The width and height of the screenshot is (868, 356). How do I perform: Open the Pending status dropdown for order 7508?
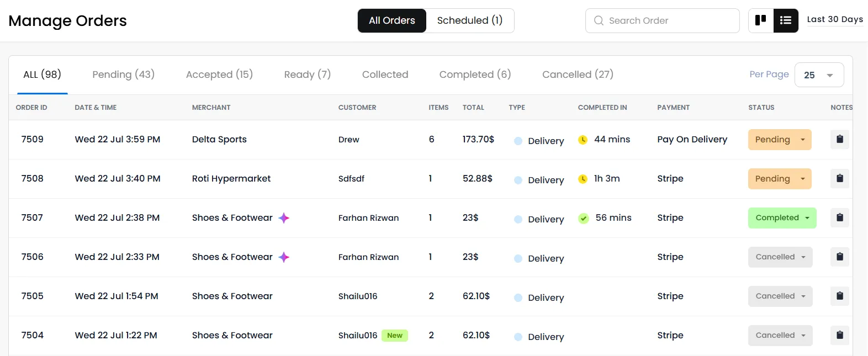(780, 179)
